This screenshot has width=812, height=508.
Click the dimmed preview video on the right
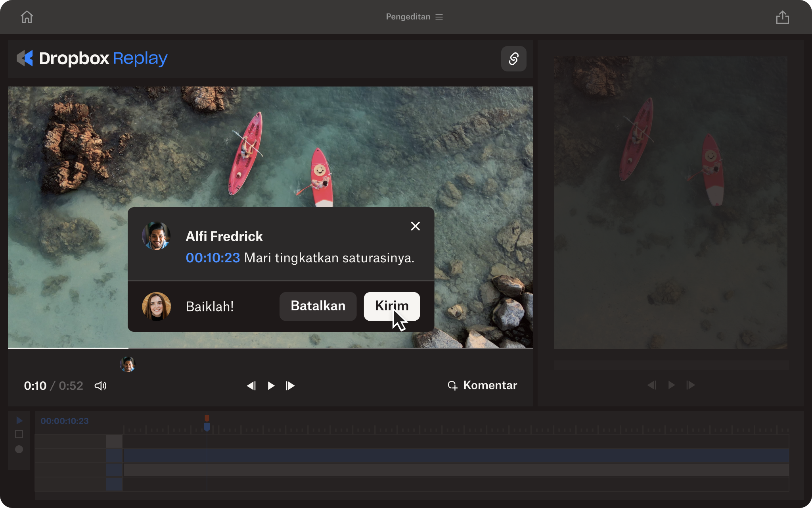tap(671, 203)
